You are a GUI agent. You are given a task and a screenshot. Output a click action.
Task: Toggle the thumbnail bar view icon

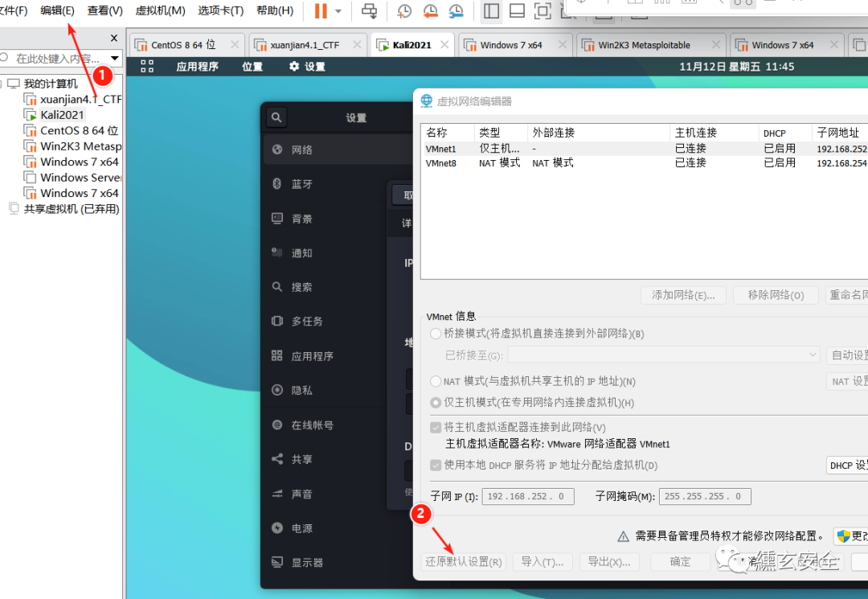(517, 10)
